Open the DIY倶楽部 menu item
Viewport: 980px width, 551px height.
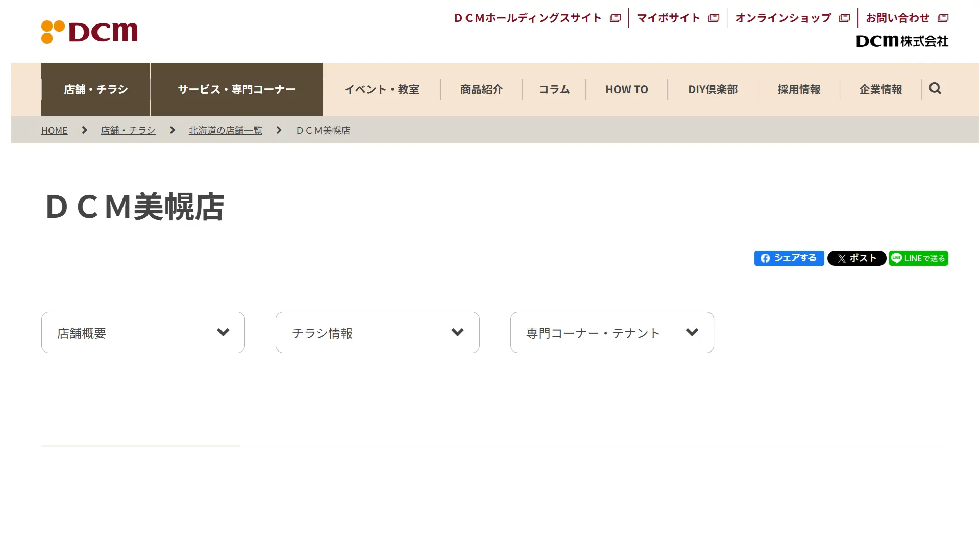pyautogui.click(x=713, y=89)
